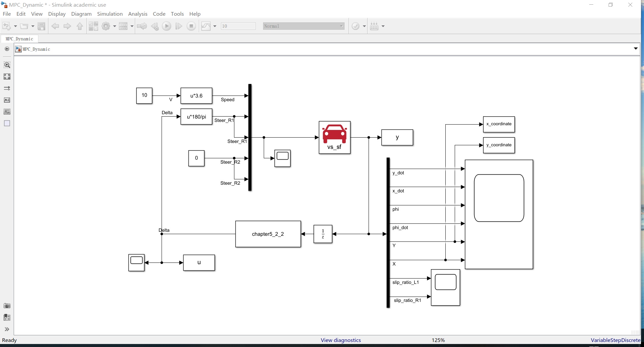Select the annotation tool in the left palette
644x347 pixels.
pyautogui.click(x=7, y=100)
